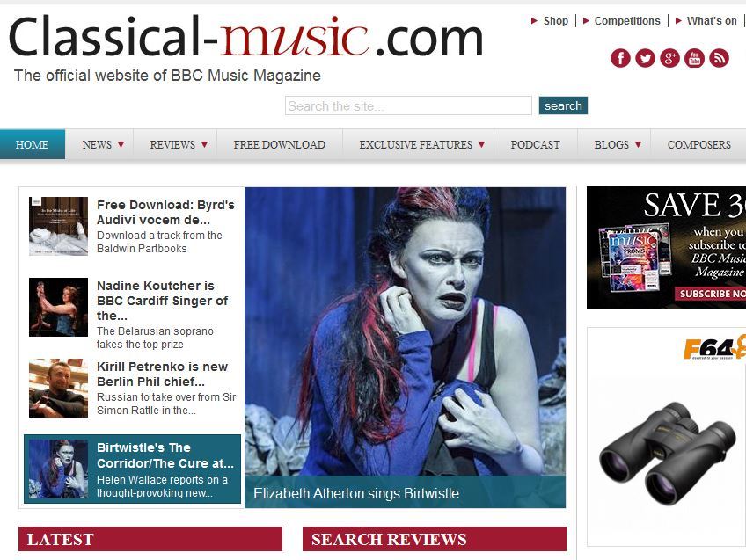The width and height of the screenshot is (746, 560).
Task: Open the RSS feed icon
Action: pyautogui.click(x=720, y=58)
